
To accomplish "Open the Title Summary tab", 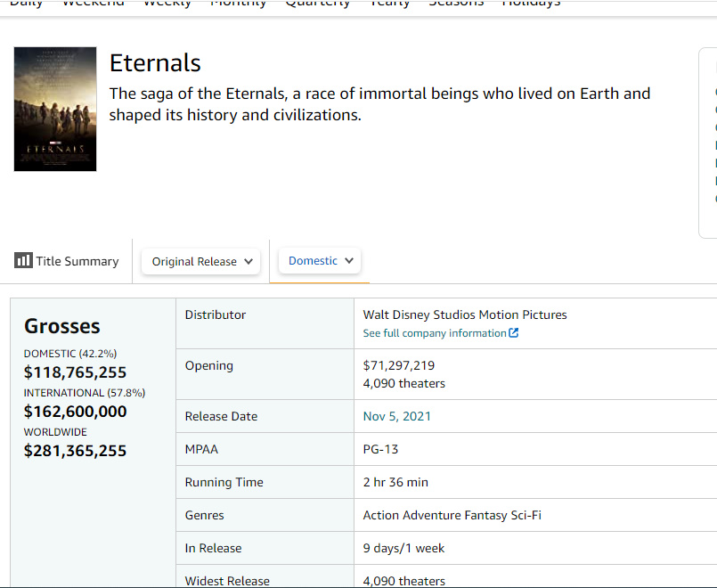I will pos(66,261).
